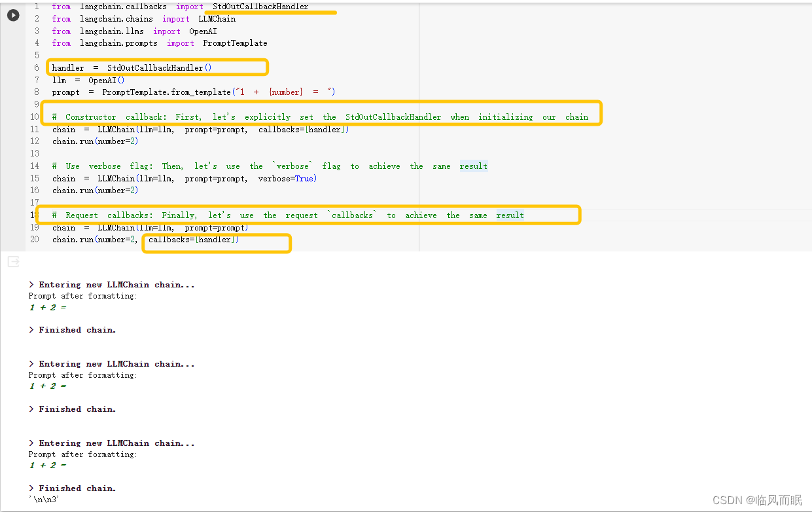Screen dimensions: 812x512
Task: Click the Request callbacks comment line
Action: pyautogui.click(x=288, y=215)
